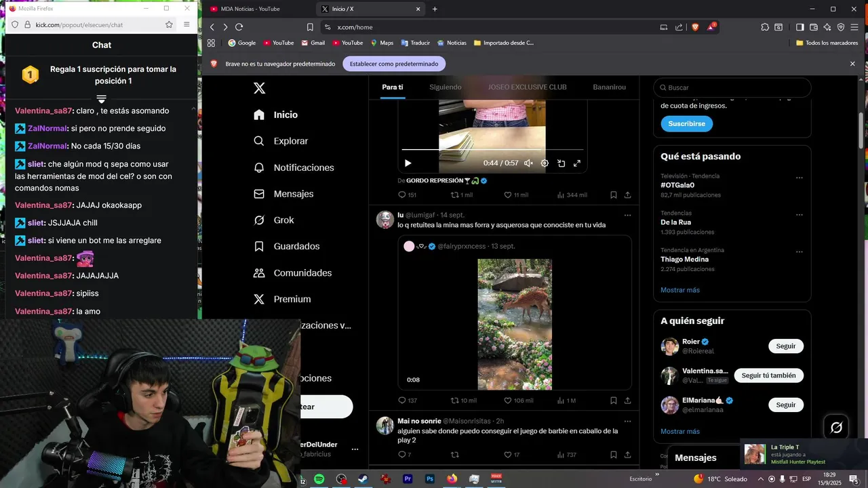
Task: Share the lumigaf deer post
Action: coord(628,401)
